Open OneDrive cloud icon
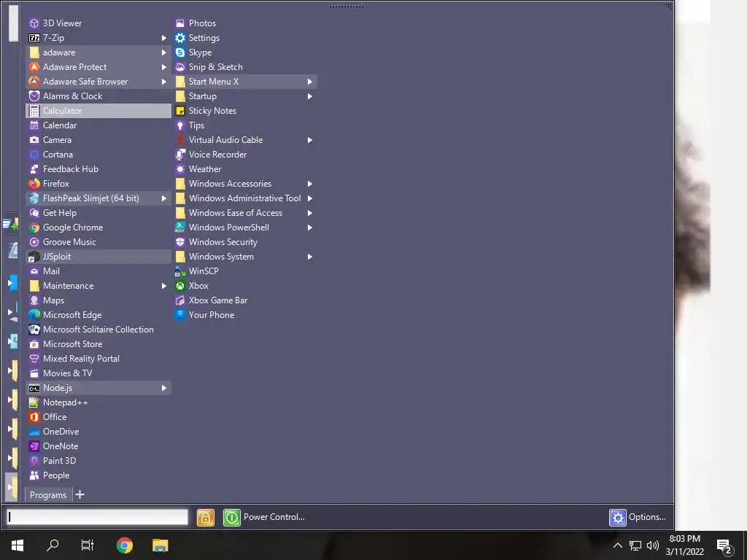The height and width of the screenshot is (560, 747). point(34,432)
